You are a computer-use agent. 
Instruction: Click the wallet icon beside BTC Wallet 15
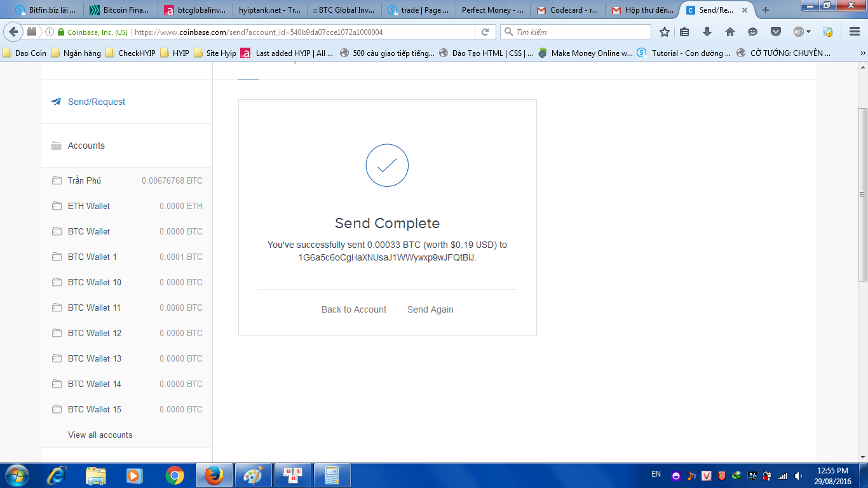[x=57, y=409]
